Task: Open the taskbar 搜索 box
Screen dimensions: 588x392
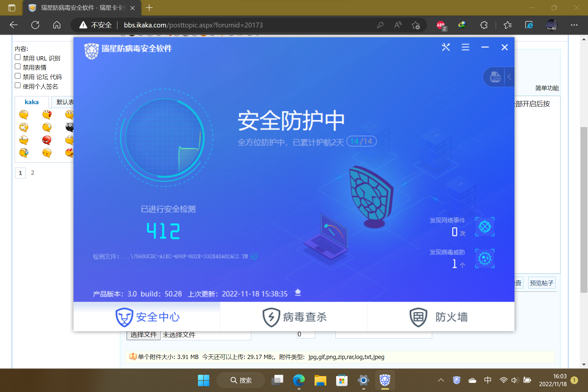Action: coord(241,380)
